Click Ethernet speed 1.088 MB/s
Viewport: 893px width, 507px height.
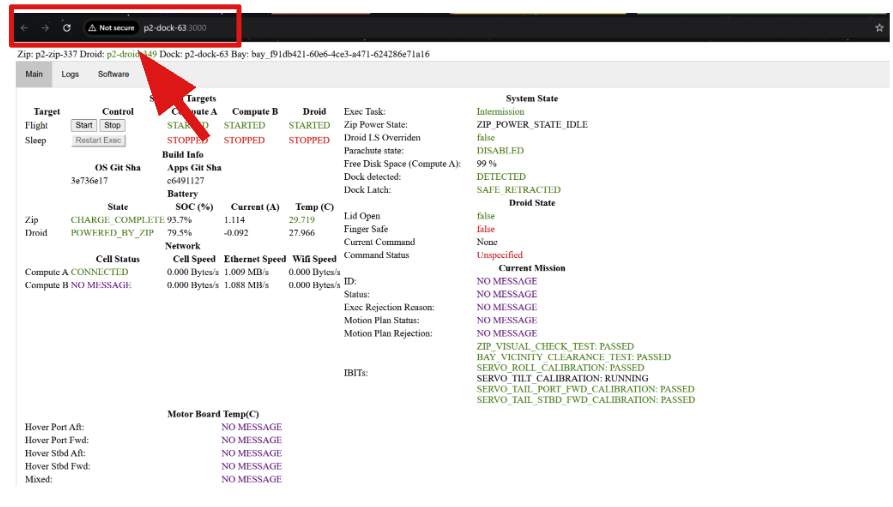246,285
